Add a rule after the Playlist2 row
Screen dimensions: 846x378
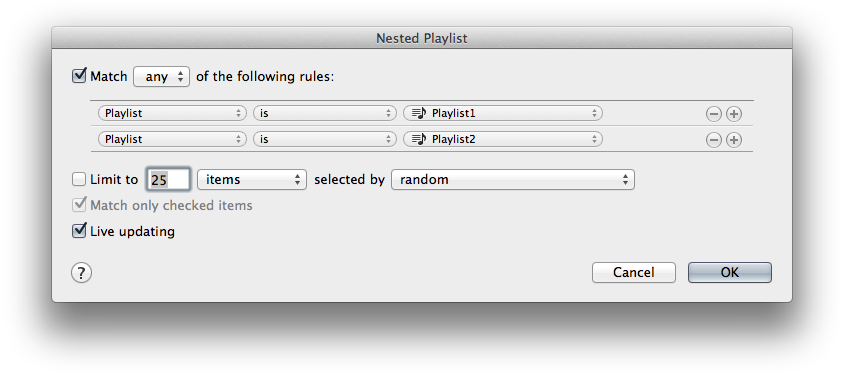(x=733, y=140)
